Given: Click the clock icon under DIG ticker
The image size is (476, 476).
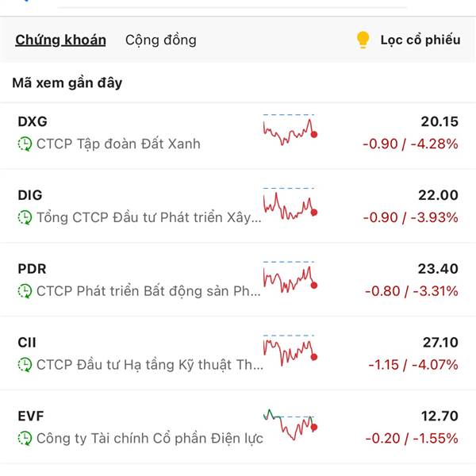Looking at the screenshot, I should coord(25,217).
